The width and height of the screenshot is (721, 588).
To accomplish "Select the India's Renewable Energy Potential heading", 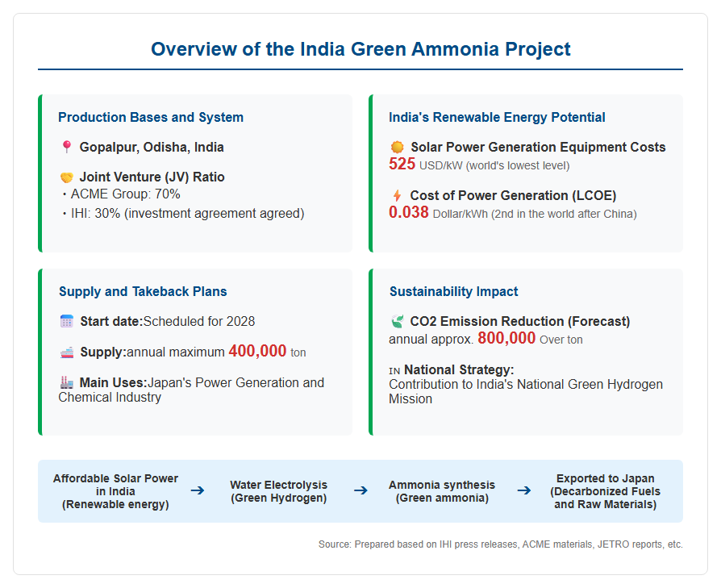I will (497, 117).
